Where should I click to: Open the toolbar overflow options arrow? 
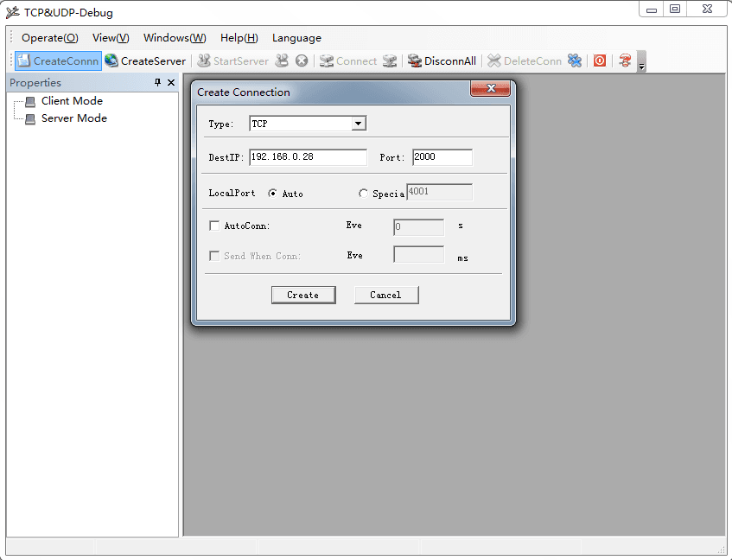(642, 61)
